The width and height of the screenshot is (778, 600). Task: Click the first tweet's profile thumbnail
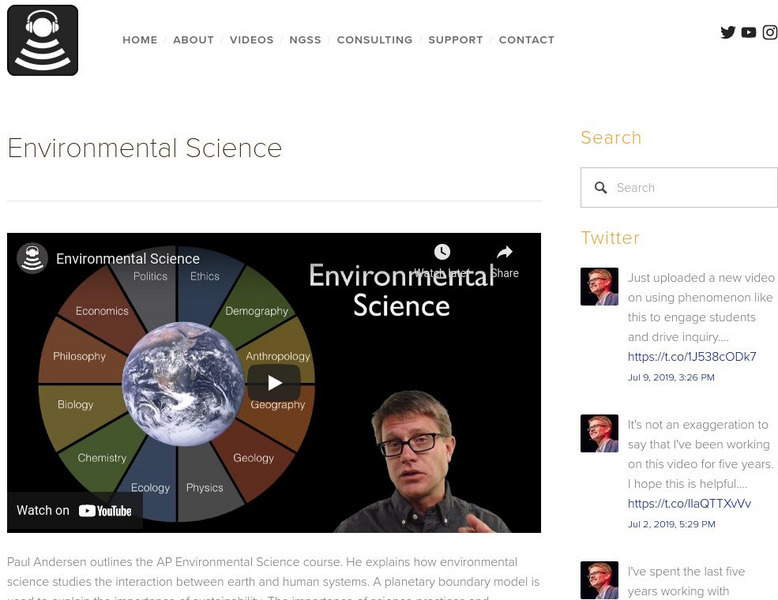click(599, 287)
